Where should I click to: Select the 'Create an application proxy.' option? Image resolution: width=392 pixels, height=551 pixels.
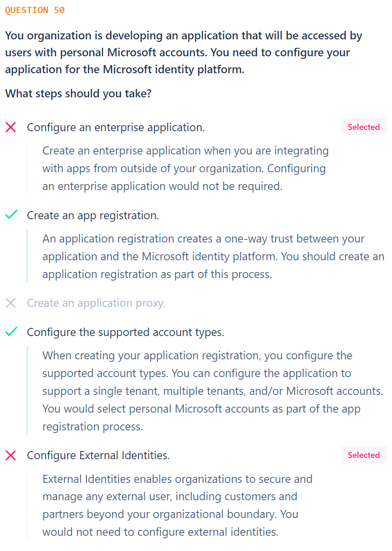pyautogui.click(x=96, y=303)
